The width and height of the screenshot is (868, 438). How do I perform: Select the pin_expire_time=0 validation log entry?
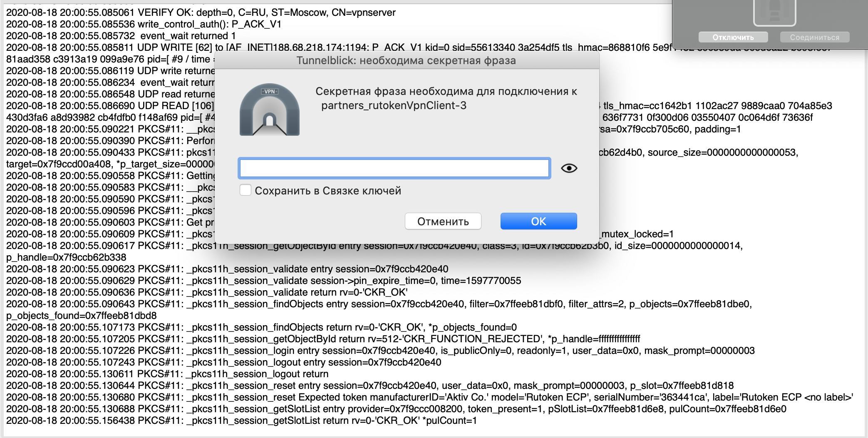[262, 281]
